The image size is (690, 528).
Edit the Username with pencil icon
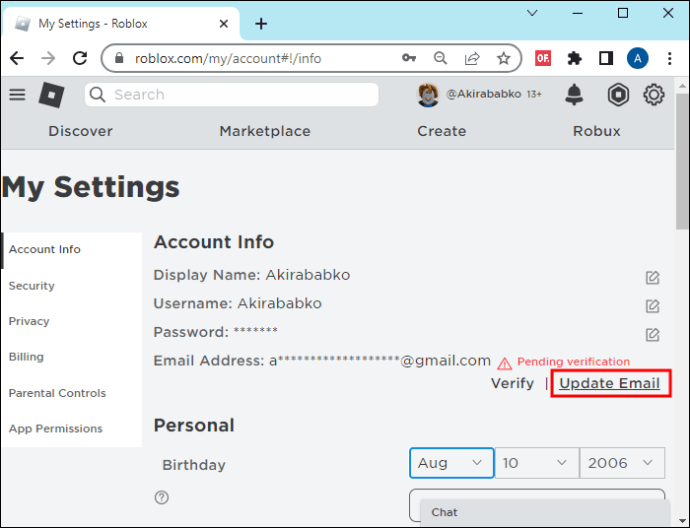652,306
